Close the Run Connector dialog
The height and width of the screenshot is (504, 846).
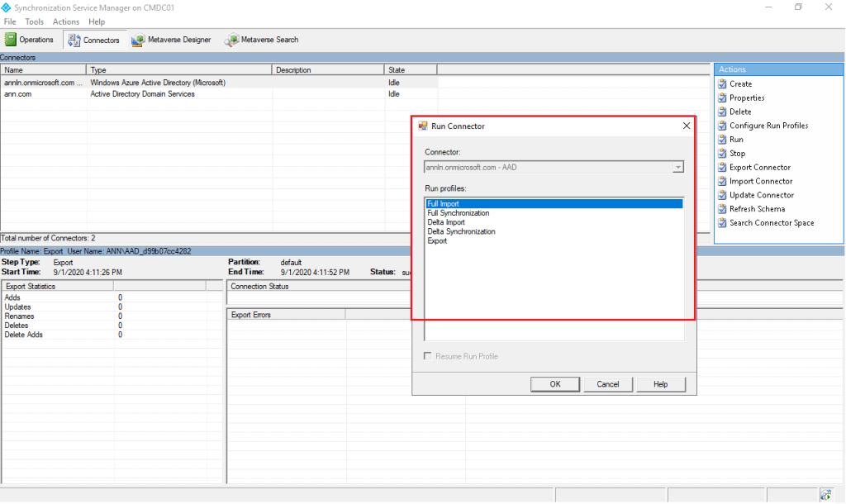[x=687, y=126]
